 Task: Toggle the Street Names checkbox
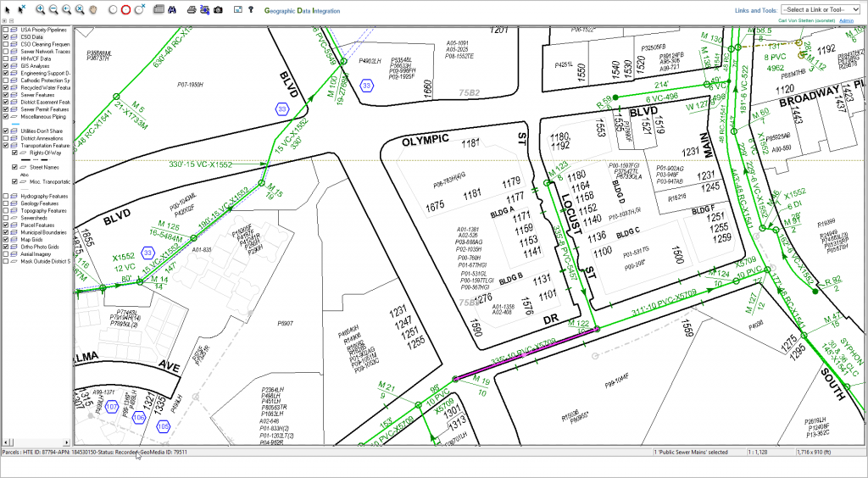tap(14, 168)
